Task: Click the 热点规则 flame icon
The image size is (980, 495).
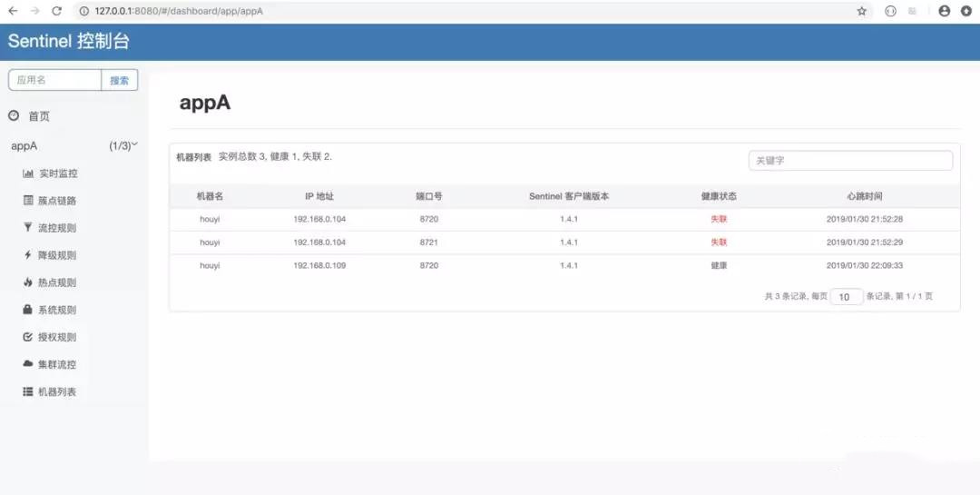Action: (27, 282)
